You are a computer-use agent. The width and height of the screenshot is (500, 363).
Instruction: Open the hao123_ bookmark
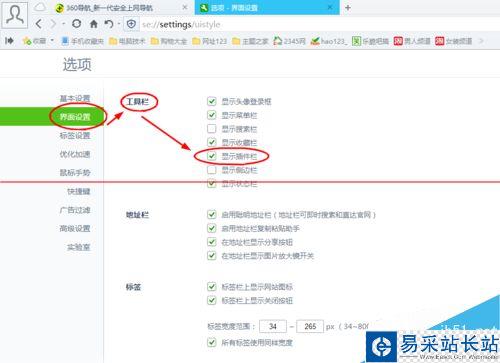tap(329, 41)
